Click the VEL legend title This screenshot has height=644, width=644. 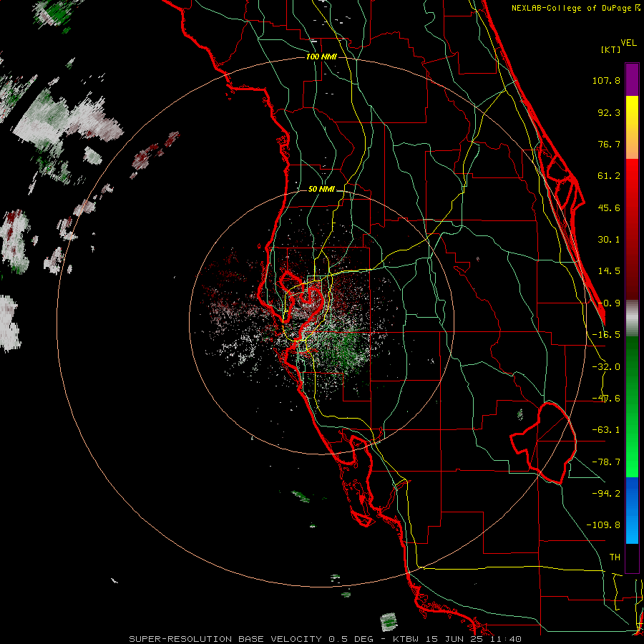(628, 43)
